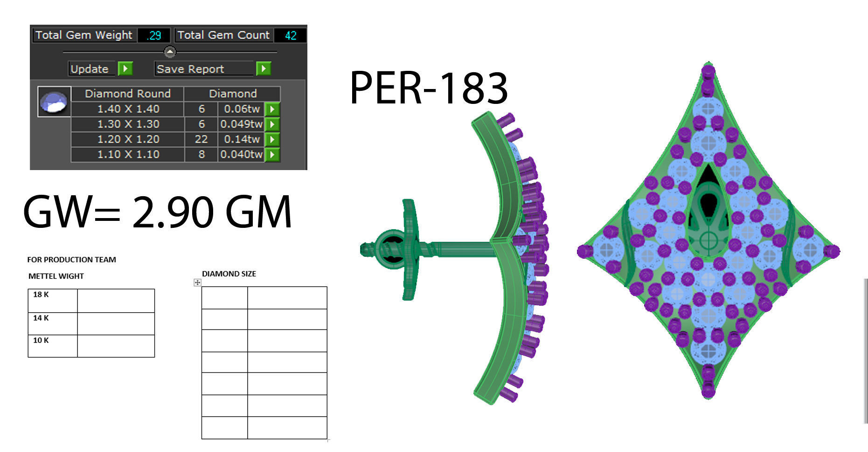This screenshot has width=868, height=452.
Task: Click the green arrow on the 0.049tw row
Action: [272, 124]
